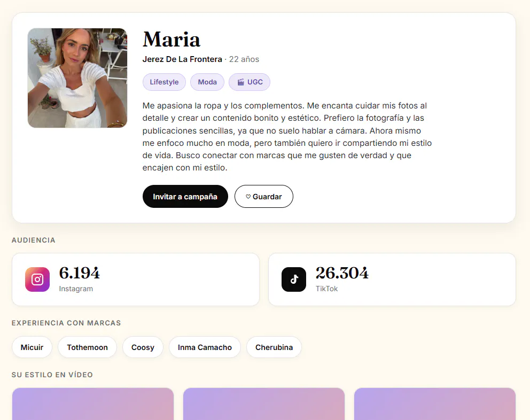Select the Inma Camacho brand chip
Viewport: 530px width, 420px height.
205,347
